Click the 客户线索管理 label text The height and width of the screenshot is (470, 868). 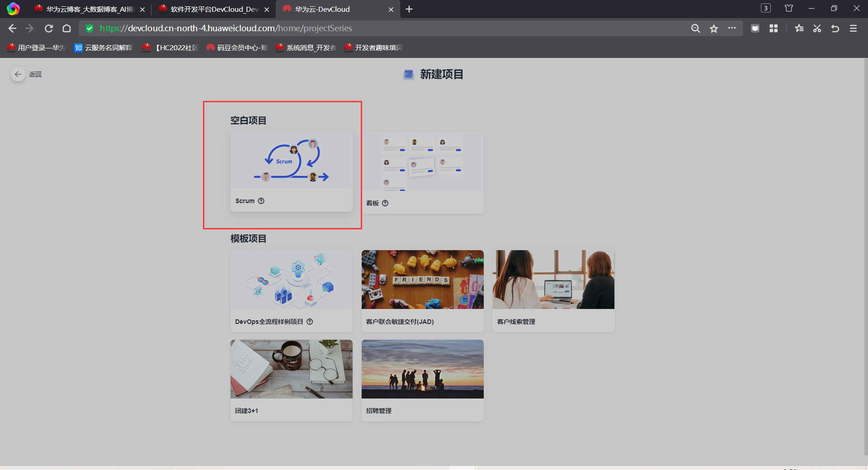[x=516, y=322]
